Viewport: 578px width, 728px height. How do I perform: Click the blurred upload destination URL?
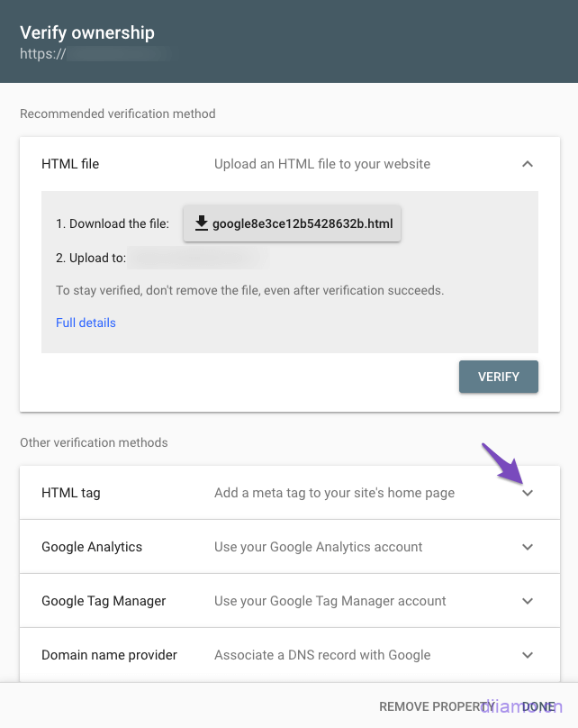(198, 259)
